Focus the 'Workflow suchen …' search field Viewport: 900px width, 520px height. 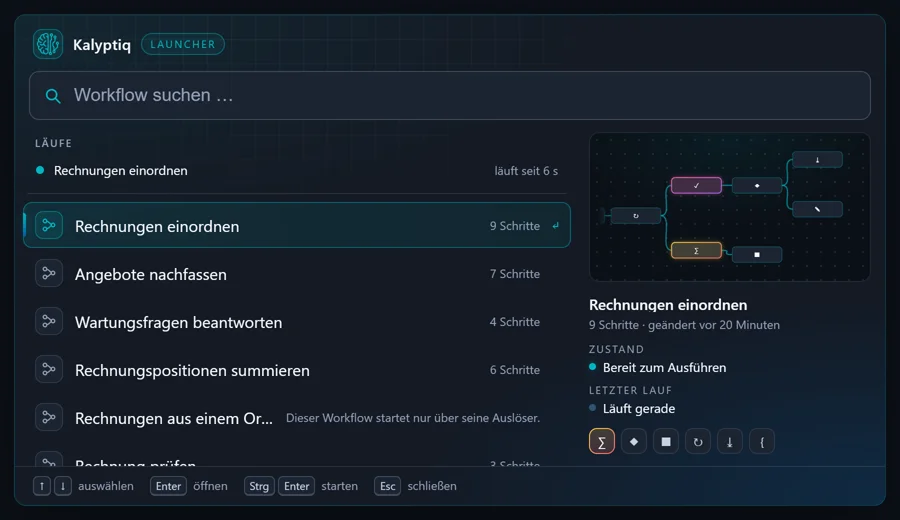(449, 95)
